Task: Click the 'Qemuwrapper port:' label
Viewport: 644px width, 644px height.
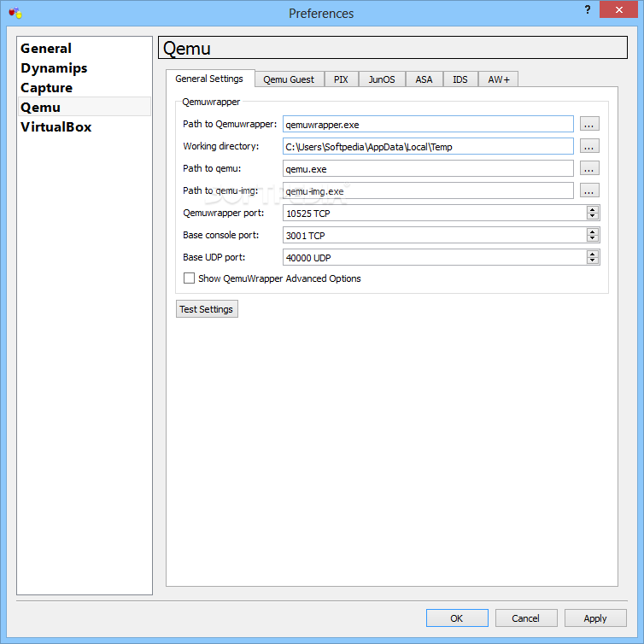Action: pyautogui.click(x=224, y=213)
